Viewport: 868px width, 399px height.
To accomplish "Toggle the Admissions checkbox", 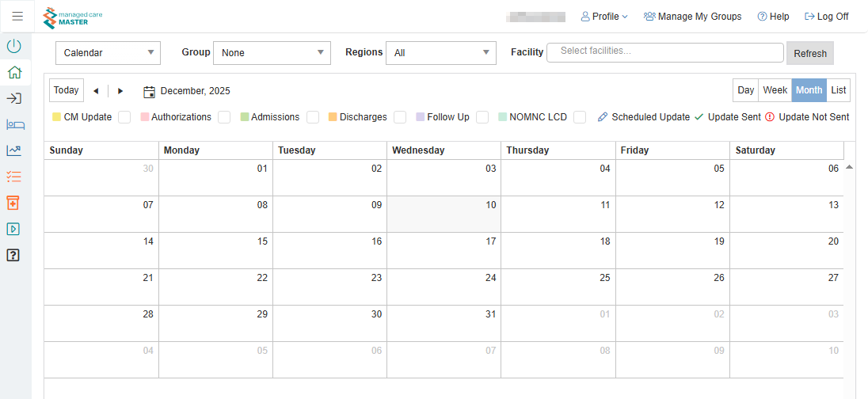I will coord(313,117).
